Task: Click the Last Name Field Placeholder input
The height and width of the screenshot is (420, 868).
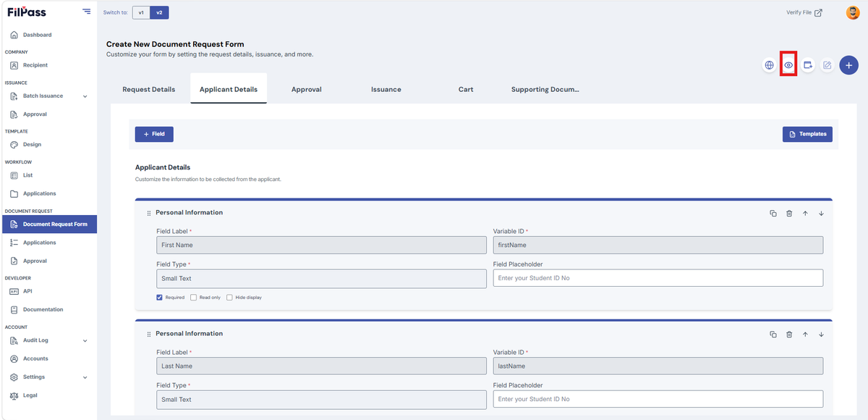Action: 658,399
